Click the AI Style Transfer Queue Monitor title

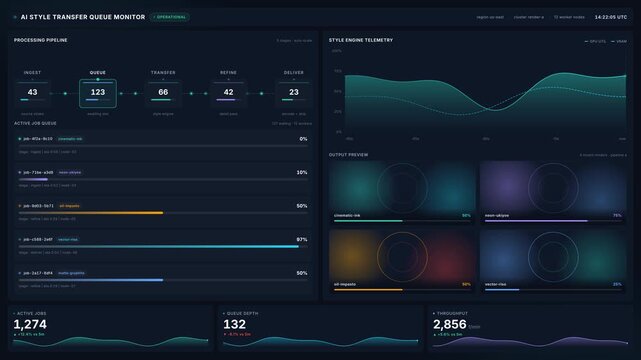[83, 17]
